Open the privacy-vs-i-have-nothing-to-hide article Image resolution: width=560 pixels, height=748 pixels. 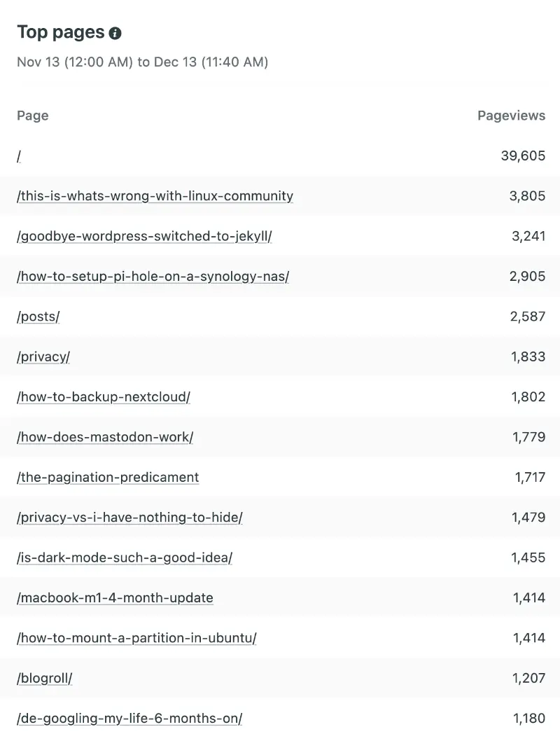129,517
